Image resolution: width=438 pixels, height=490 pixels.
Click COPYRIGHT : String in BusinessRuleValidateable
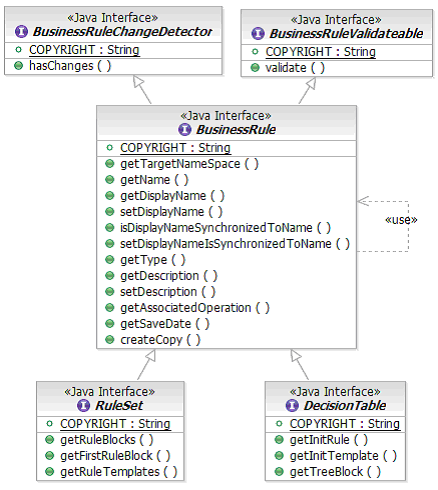[321, 52]
